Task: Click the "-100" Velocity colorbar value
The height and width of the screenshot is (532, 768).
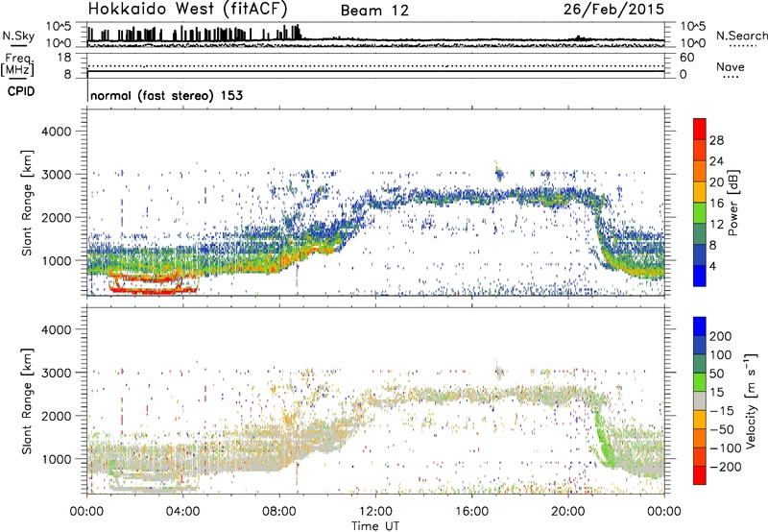Action: tap(726, 448)
